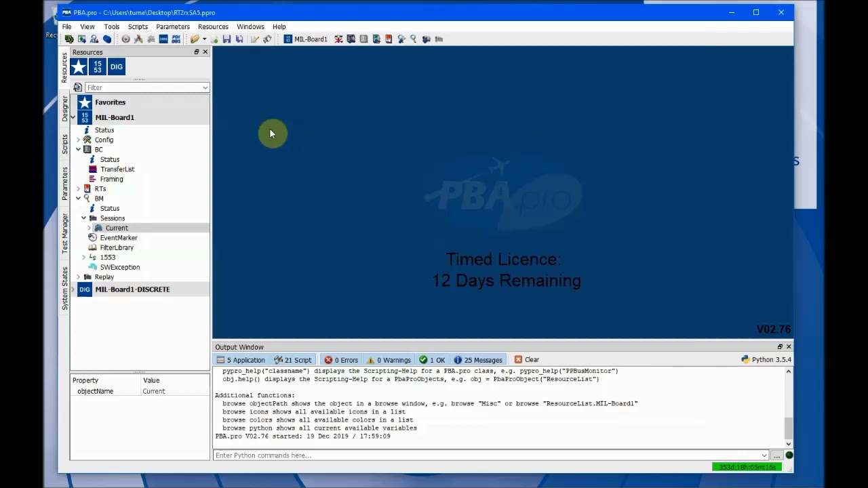Click the purple save floppy disk toolbar icon
Viewport: 868px width, 488px height.
[226, 39]
